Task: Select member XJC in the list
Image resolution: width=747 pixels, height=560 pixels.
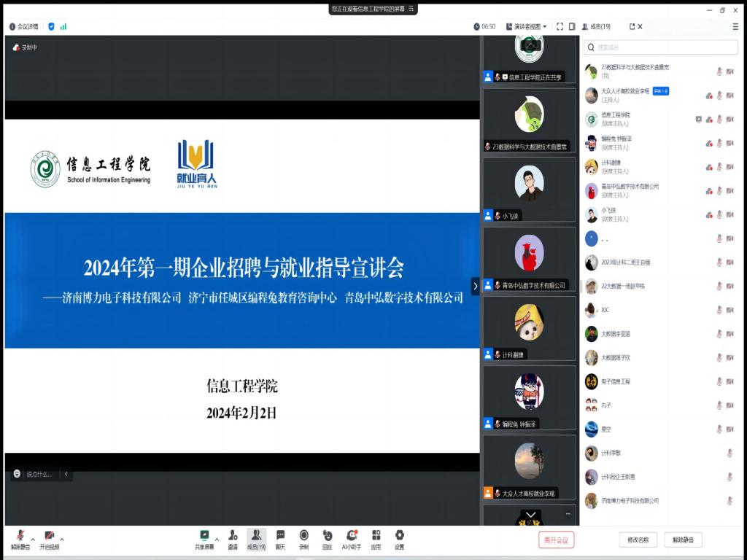Action: click(x=661, y=310)
